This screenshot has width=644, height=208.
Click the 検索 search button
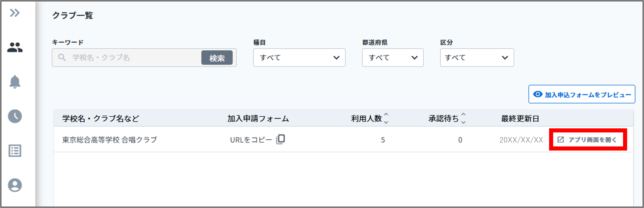217,58
